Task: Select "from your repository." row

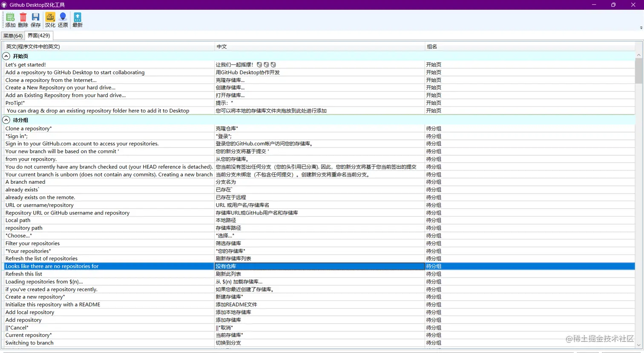Action: 319,159
